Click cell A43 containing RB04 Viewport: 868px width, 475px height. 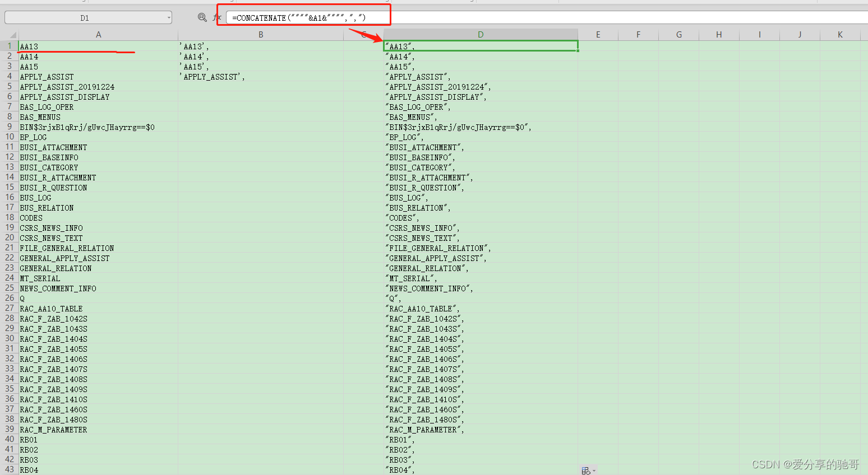pos(99,470)
